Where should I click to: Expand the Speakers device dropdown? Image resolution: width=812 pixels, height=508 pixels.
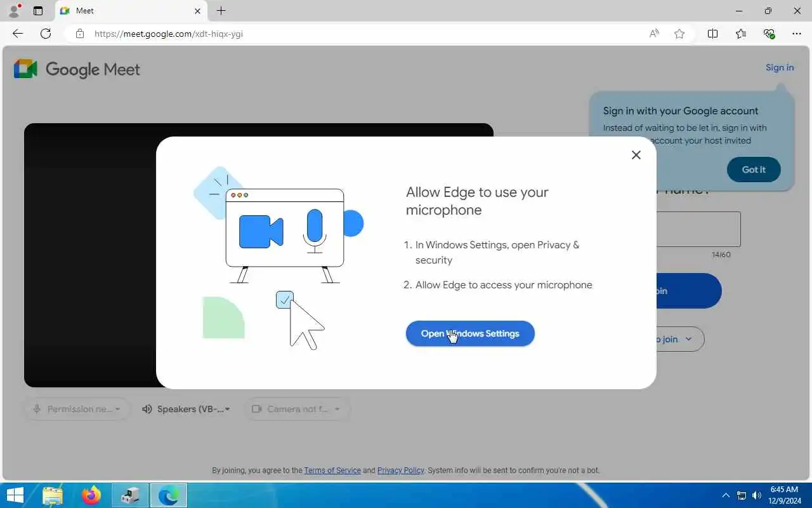186,409
